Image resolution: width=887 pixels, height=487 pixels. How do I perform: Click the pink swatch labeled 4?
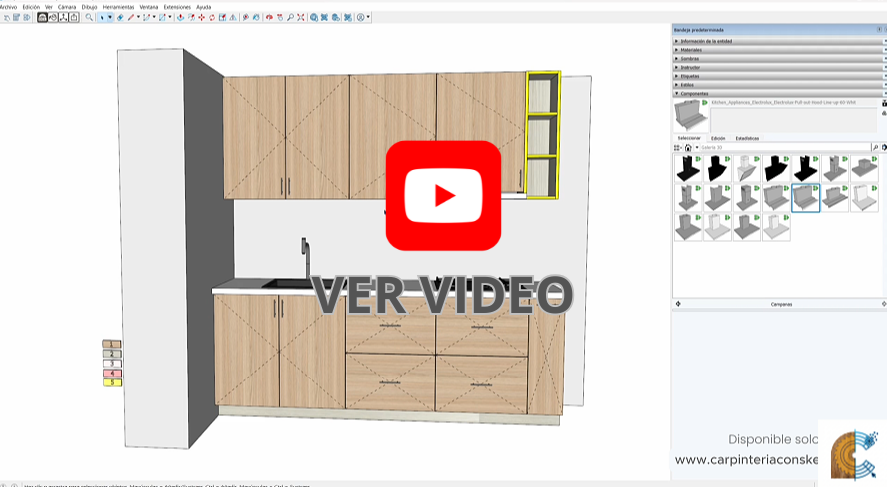(x=112, y=373)
